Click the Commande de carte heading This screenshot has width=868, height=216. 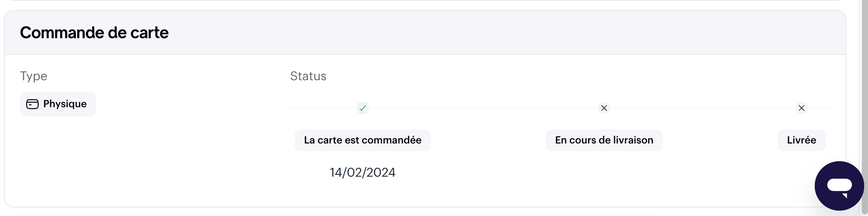[x=94, y=33]
